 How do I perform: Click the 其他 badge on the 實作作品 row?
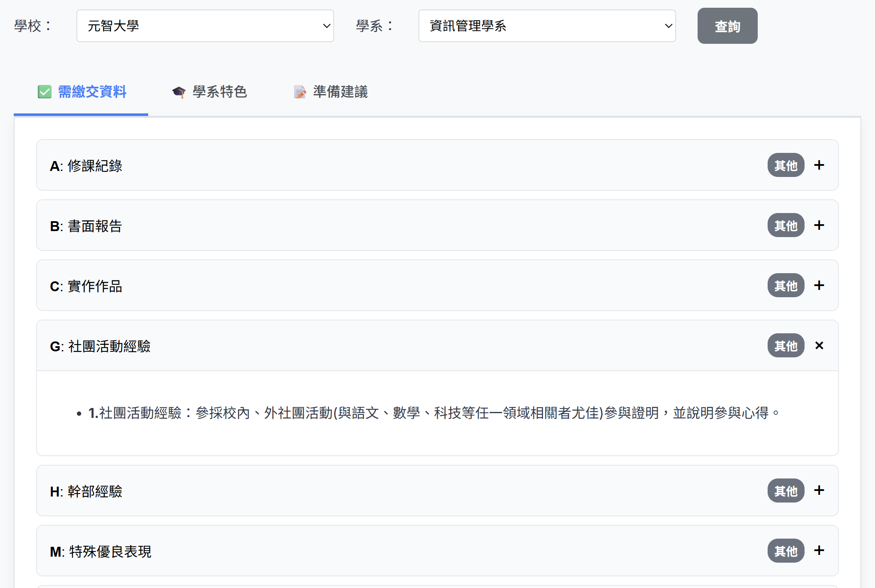tap(785, 285)
